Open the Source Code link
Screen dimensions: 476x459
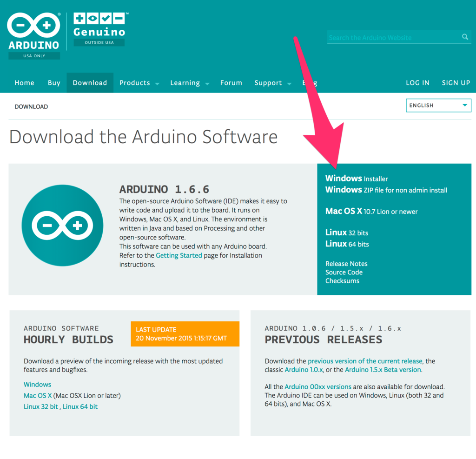click(x=344, y=272)
